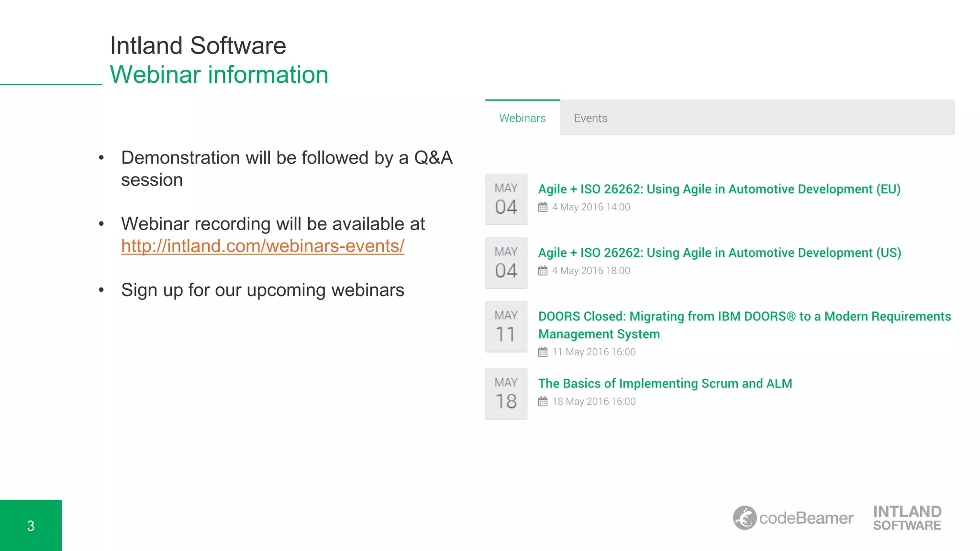Viewport: 980px width, 551px height.
Task: Click the second MAY 04 date badge
Action: coord(506,263)
